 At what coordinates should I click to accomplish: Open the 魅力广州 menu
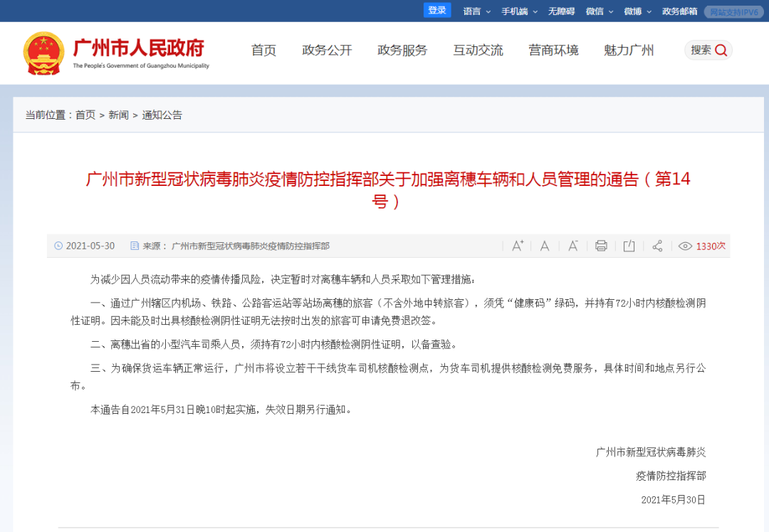point(628,50)
